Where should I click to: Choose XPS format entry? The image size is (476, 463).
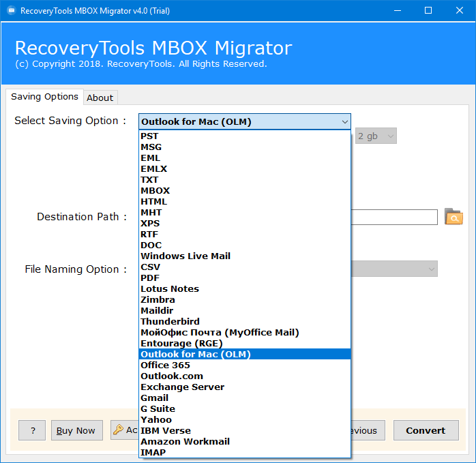(245, 224)
